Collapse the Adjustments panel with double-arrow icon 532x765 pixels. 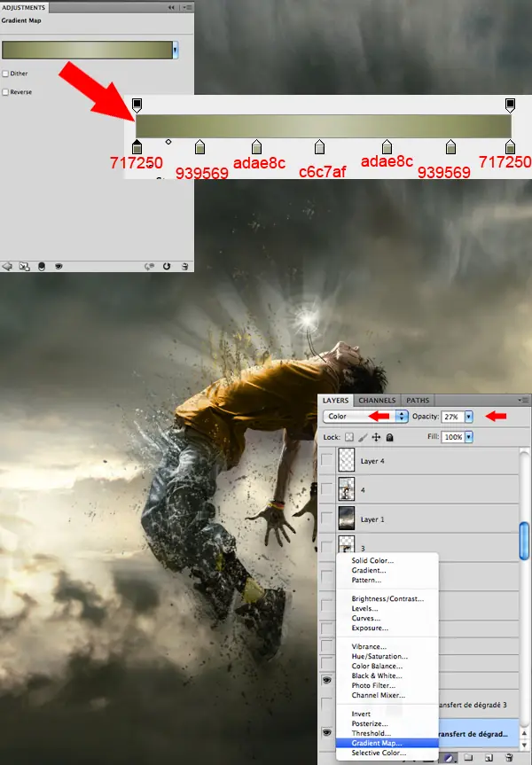click(171, 7)
